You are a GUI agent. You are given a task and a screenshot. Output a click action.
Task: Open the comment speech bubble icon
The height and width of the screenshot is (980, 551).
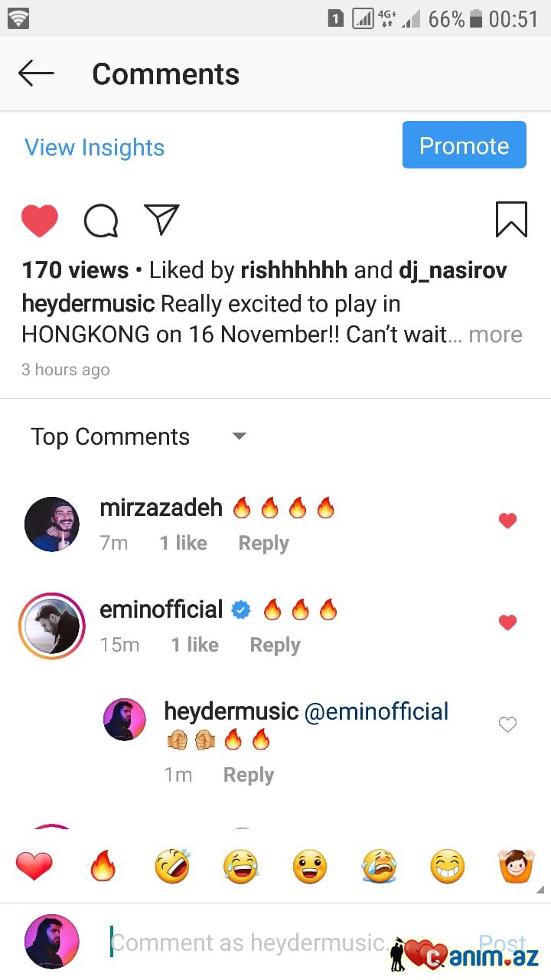tap(101, 221)
